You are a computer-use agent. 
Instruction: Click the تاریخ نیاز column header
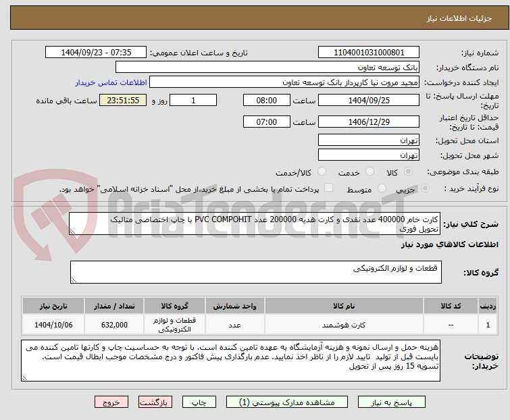click(53, 306)
